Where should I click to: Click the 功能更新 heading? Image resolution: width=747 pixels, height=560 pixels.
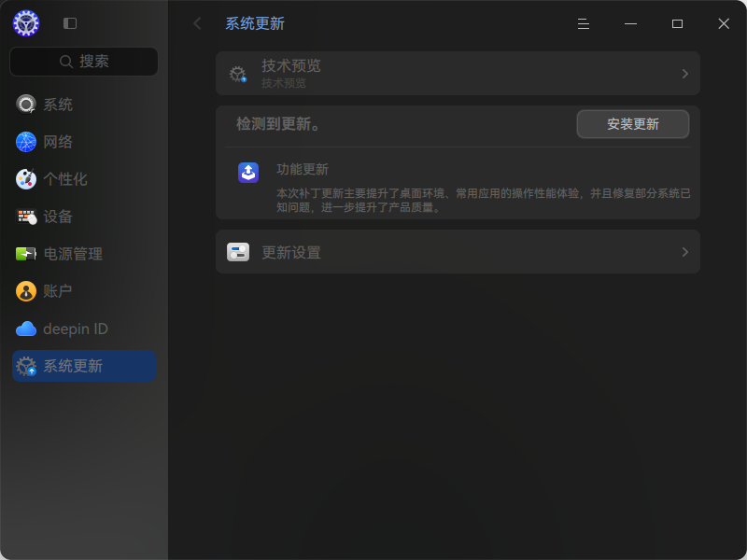pos(303,169)
